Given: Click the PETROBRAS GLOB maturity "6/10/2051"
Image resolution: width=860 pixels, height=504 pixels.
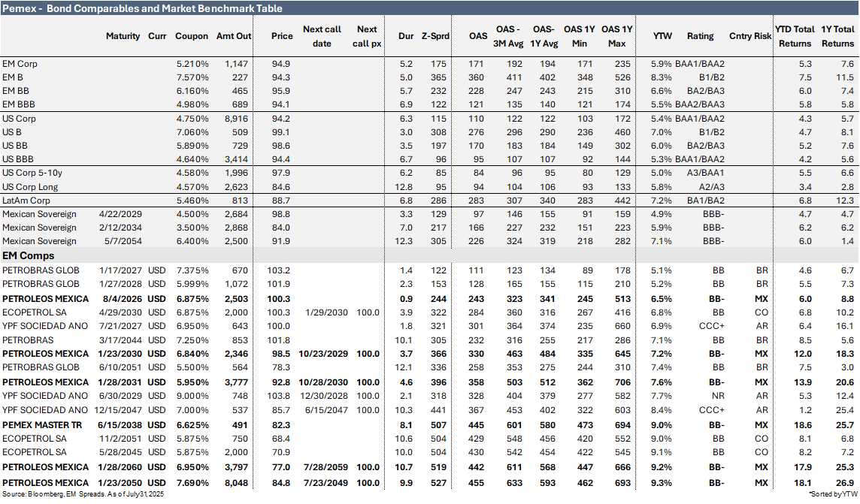Looking at the screenshot, I should pyautogui.click(x=120, y=367).
